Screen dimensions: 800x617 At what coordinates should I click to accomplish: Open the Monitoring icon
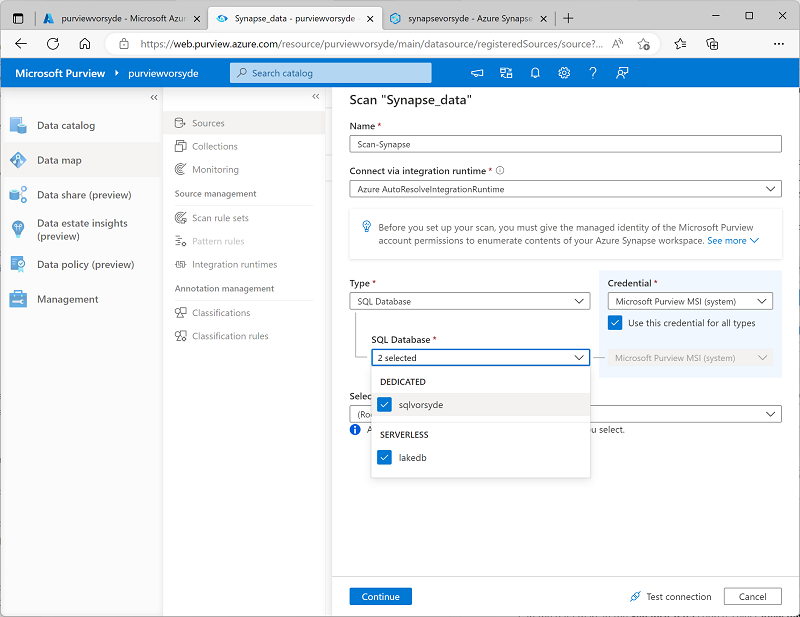tap(180, 169)
